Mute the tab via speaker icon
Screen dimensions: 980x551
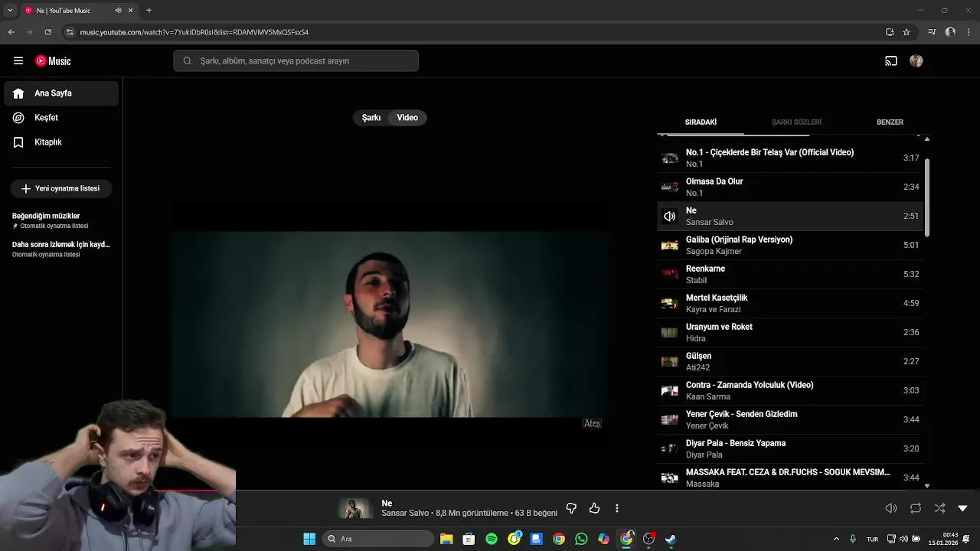coord(118,11)
